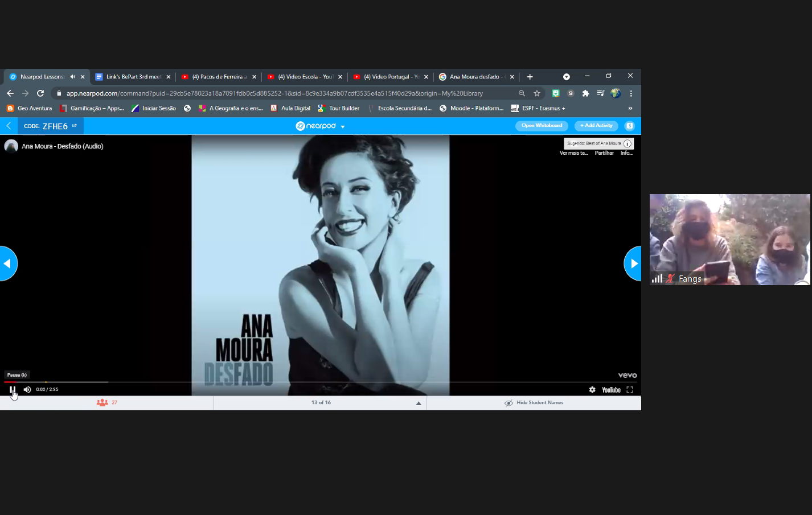
Task: Expand the Nearpod logo dropdown
Action: coord(343,126)
